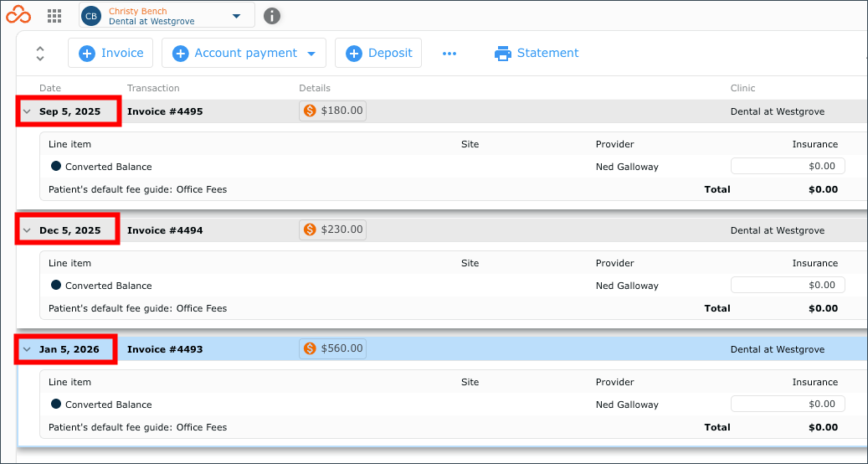
Task: Collapse the Dec 5, 2025 invoice row
Action: (x=27, y=230)
